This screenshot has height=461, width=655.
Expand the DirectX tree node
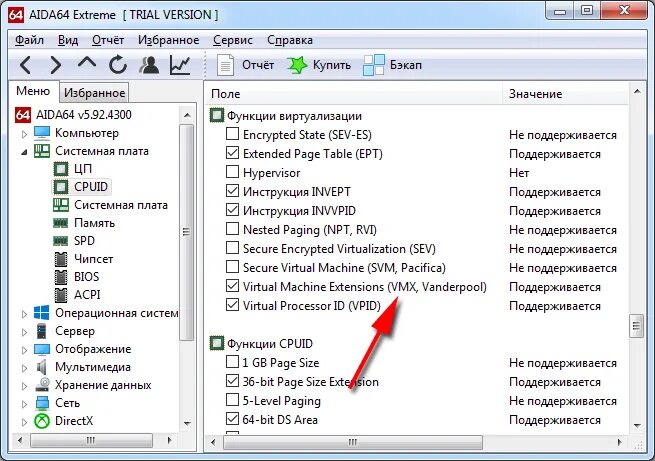(x=24, y=422)
